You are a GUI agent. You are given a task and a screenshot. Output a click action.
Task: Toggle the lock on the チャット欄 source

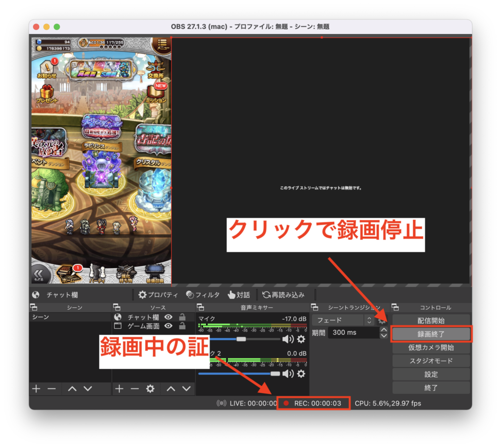click(x=182, y=317)
